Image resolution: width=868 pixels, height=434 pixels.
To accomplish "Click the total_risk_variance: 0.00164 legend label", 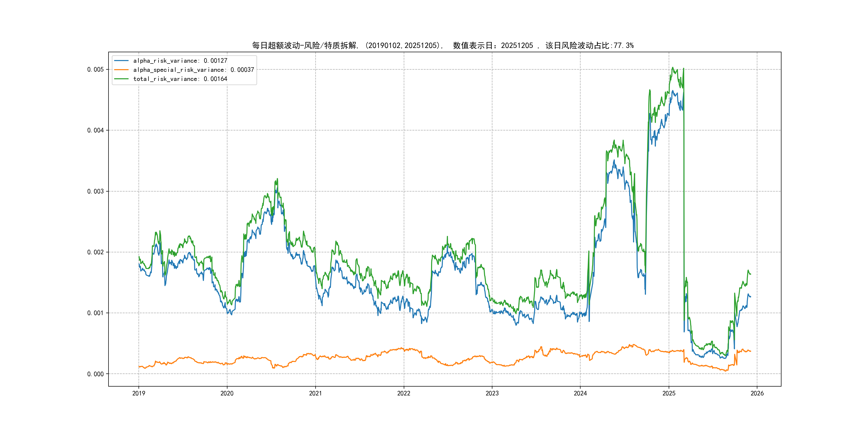I will click(x=180, y=79).
